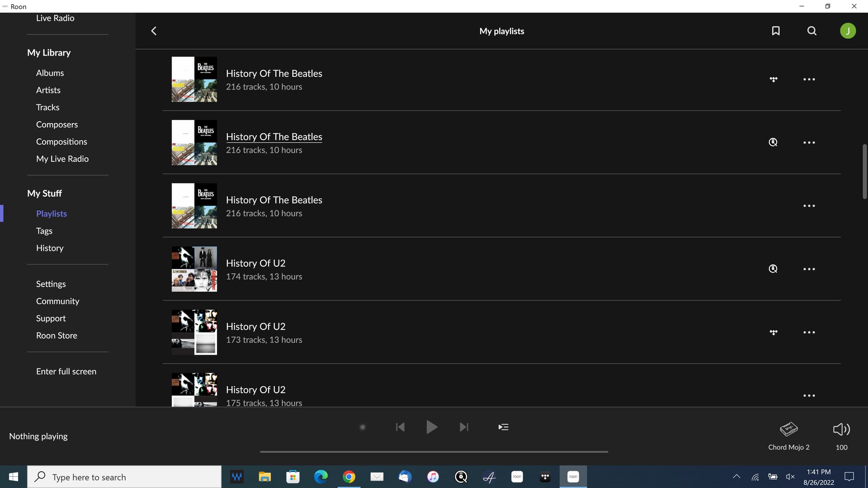Open more options for third Beatles playlist

point(809,206)
